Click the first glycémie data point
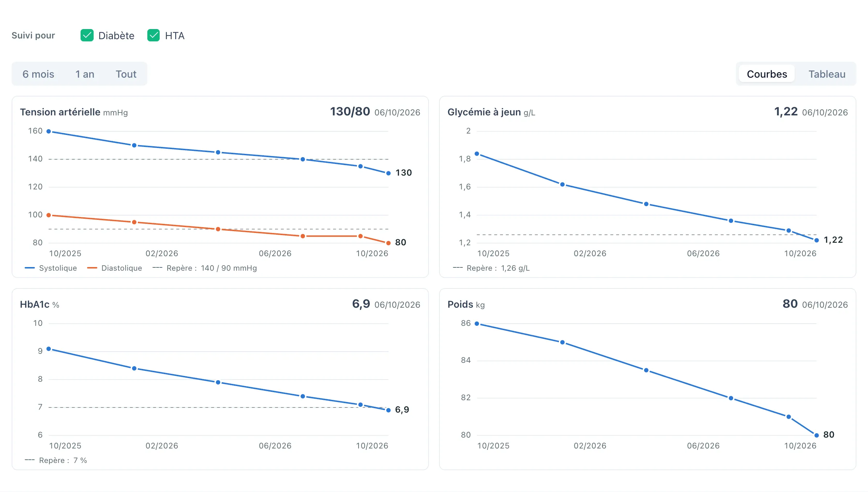868x492 pixels. click(477, 154)
